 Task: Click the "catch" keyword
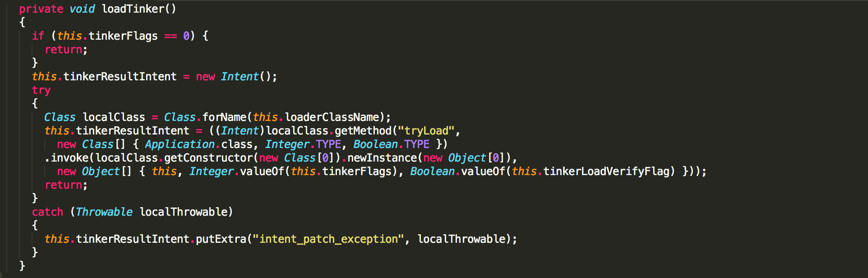click(x=47, y=212)
